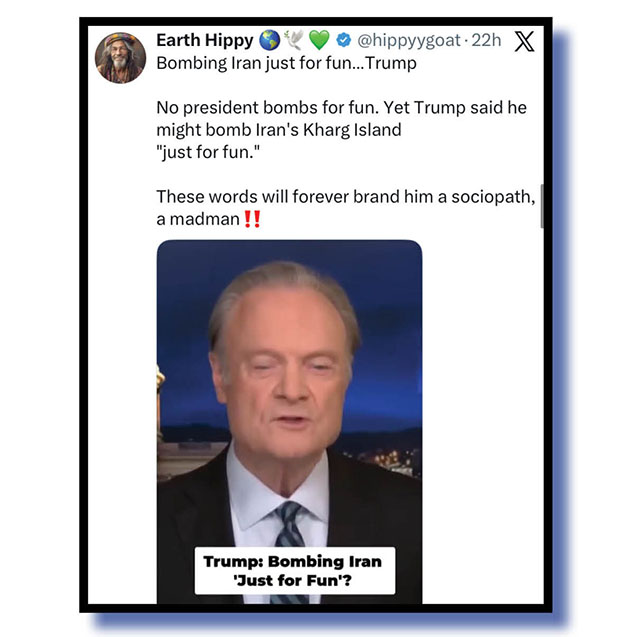The height and width of the screenshot is (637, 624).
Task: Open the @hippyygoat handle link
Action: (x=409, y=40)
